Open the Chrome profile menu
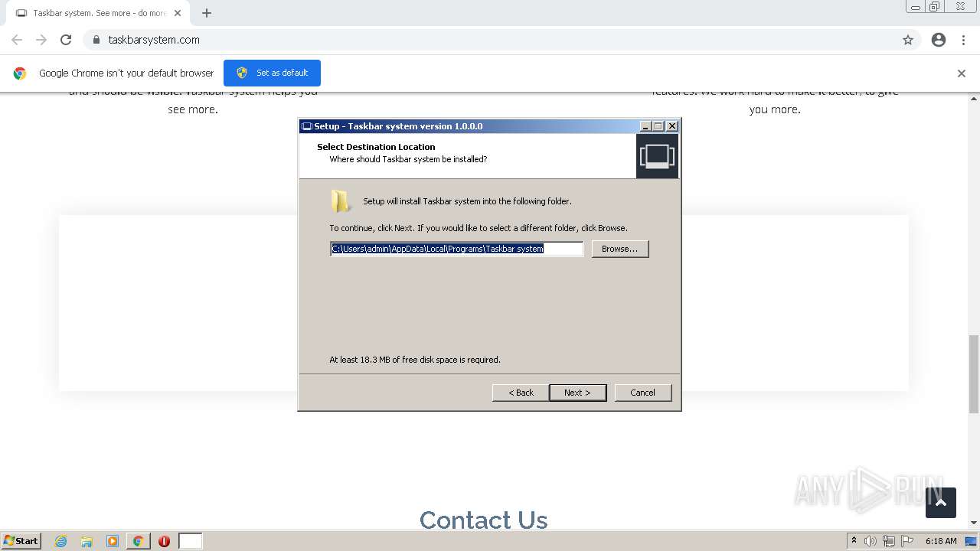Image resolution: width=980 pixels, height=551 pixels. pyautogui.click(x=939, y=40)
